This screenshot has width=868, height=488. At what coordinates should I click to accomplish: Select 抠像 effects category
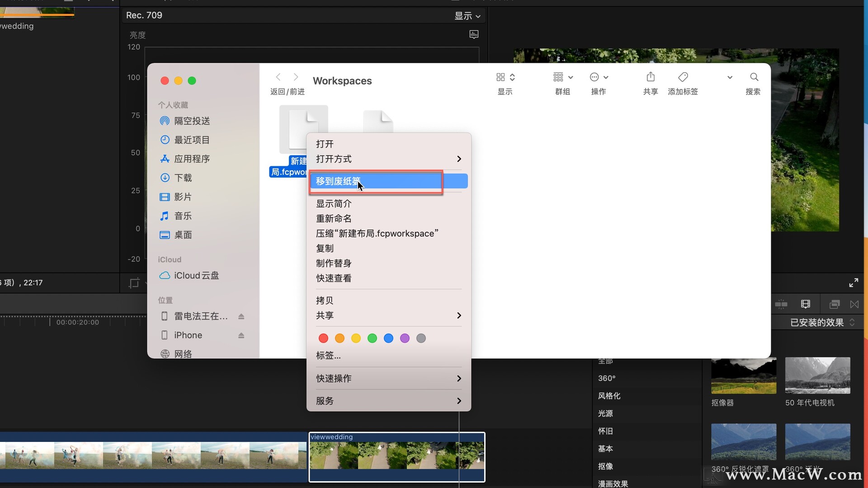pos(605,466)
